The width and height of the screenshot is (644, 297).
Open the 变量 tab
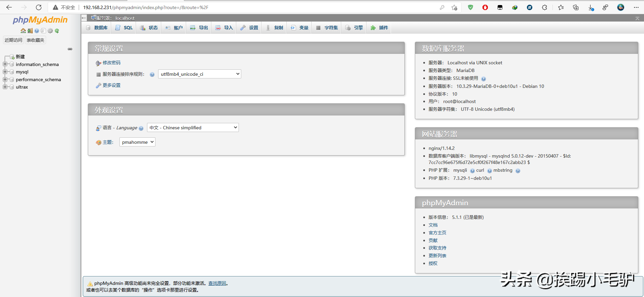point(299,28)
